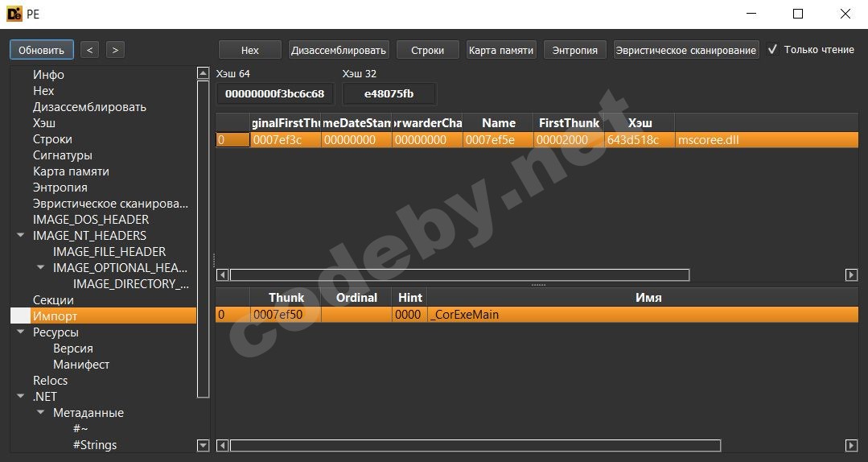Collapse the .NET tree node
The height and width of the screenshot is (462, 868).
[21, 397]
